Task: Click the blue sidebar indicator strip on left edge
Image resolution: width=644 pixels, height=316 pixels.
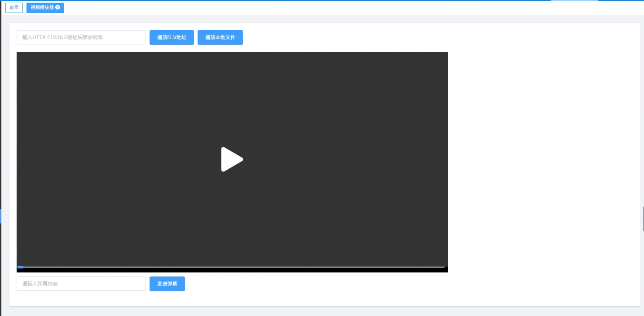Action: [x=1, y=216]
